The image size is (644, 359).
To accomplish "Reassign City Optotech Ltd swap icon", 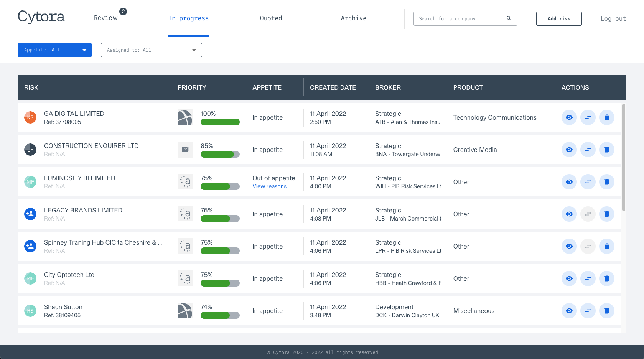I will click(x=588, y=278).
